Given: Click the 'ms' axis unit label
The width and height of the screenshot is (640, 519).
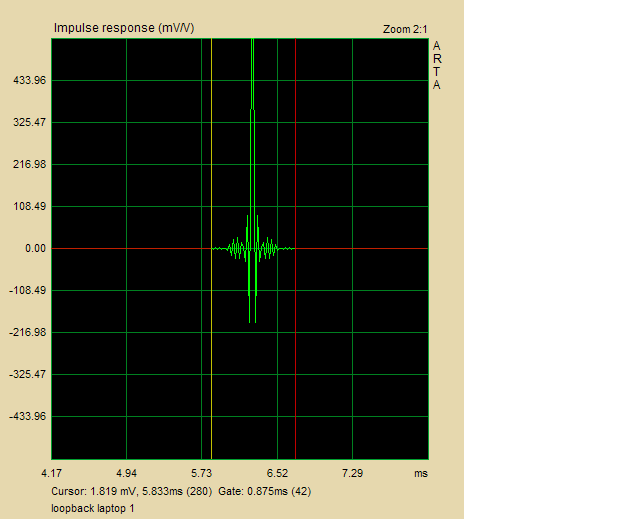Looking at the screenshot, I should point(421,474).
